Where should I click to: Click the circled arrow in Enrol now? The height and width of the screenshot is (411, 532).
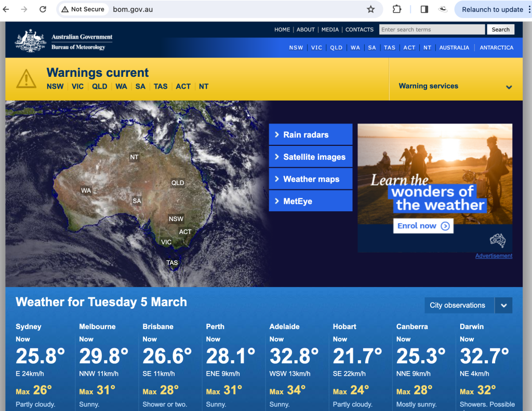(x=445, y=226)
